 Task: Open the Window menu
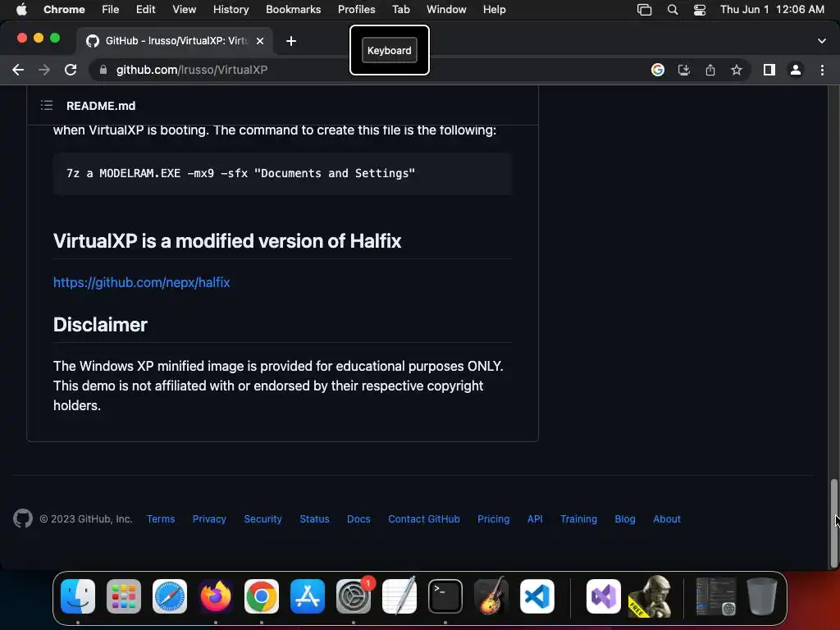(446, 9)
